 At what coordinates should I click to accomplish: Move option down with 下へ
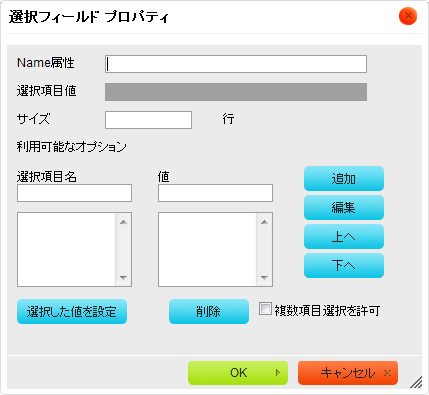coord(344,266)
